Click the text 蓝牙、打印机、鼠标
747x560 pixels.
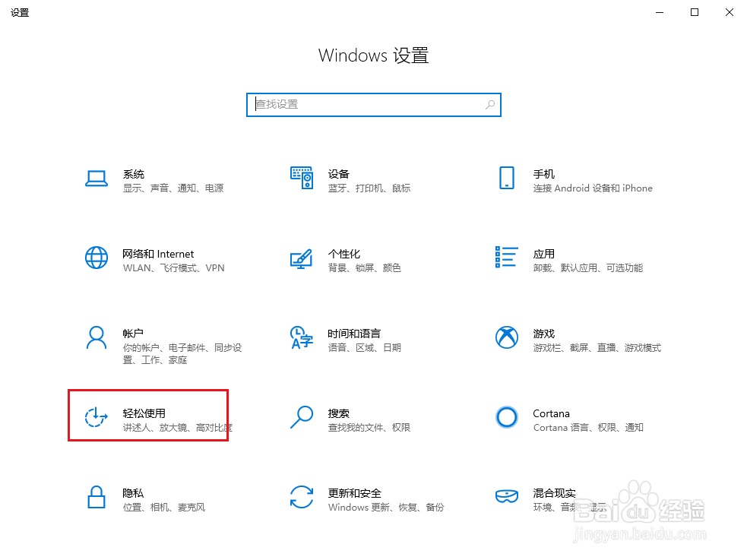point(369,188)
